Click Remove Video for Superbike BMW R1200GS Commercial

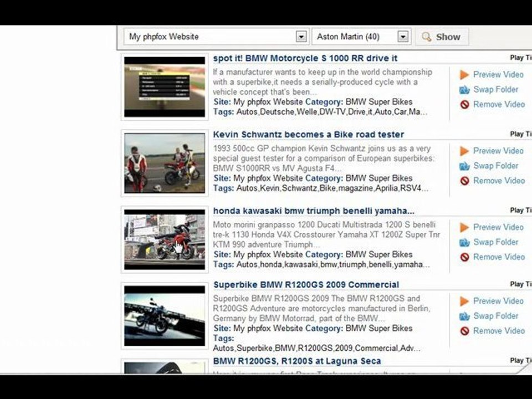[499, 331]
